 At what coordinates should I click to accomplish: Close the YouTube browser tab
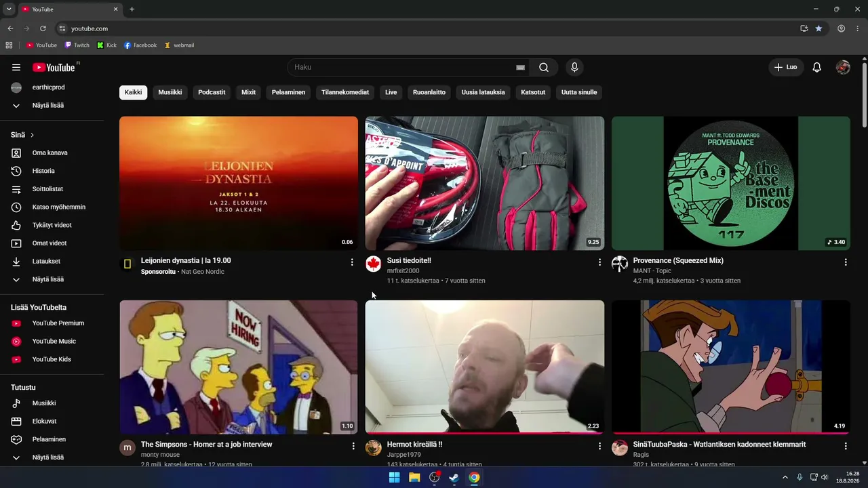click(x=115, y=9)
